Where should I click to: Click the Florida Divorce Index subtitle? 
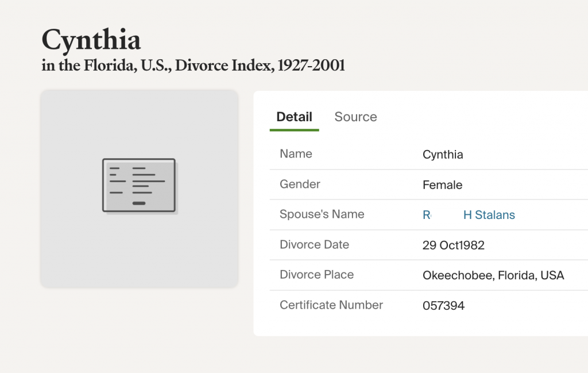(193, 66)
